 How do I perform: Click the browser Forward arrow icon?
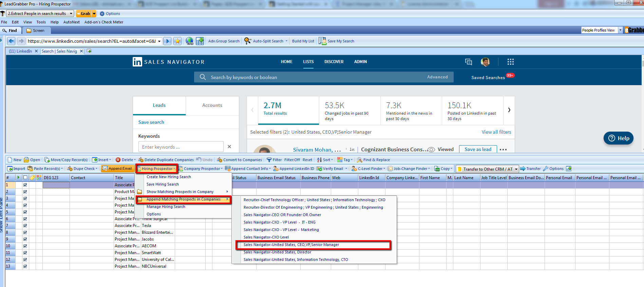coord(21,41)
